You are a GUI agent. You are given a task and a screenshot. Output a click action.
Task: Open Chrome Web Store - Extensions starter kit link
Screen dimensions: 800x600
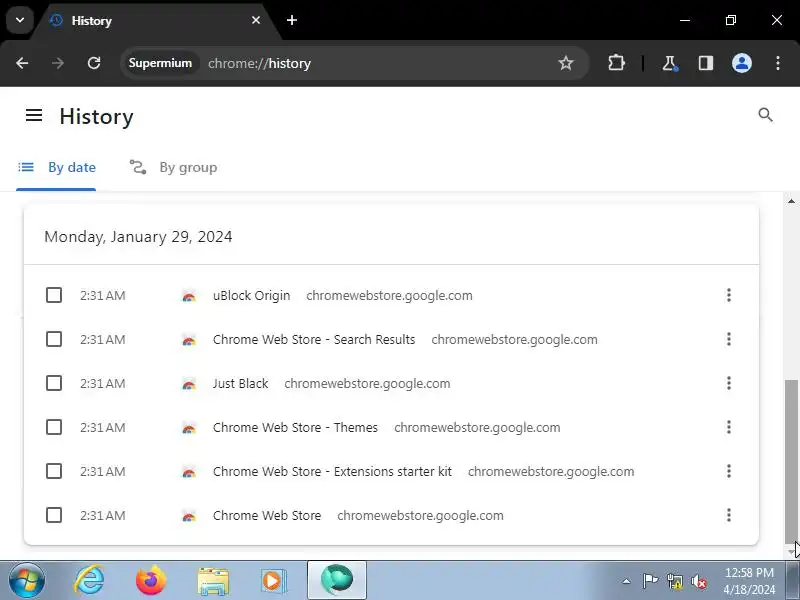tap(332, 471)
